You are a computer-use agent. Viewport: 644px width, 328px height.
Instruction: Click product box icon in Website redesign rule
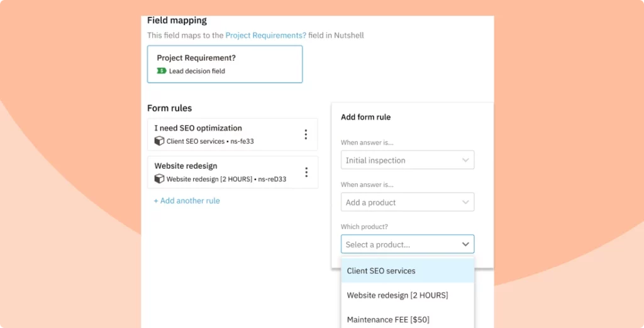(x=159, y=179)
